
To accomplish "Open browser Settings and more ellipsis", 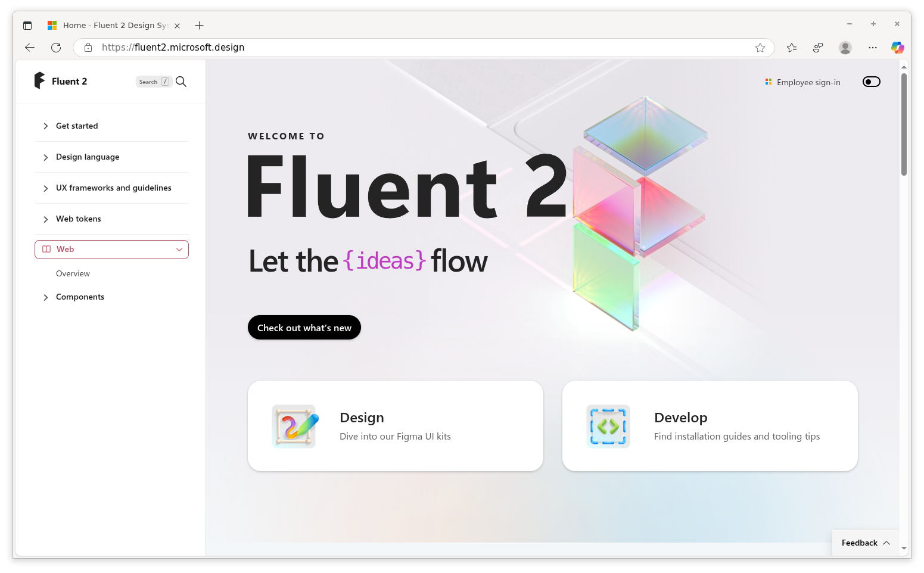I will click(x=873, y=48).
